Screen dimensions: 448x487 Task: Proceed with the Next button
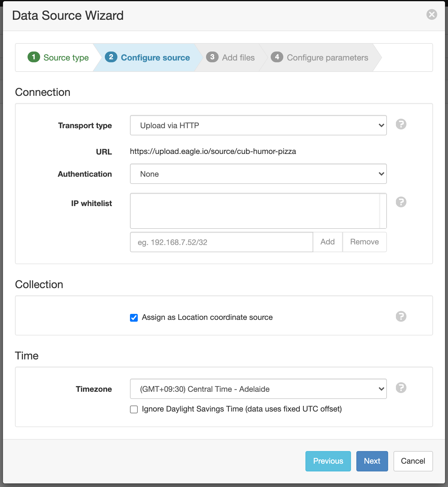[x=372, y=461]
